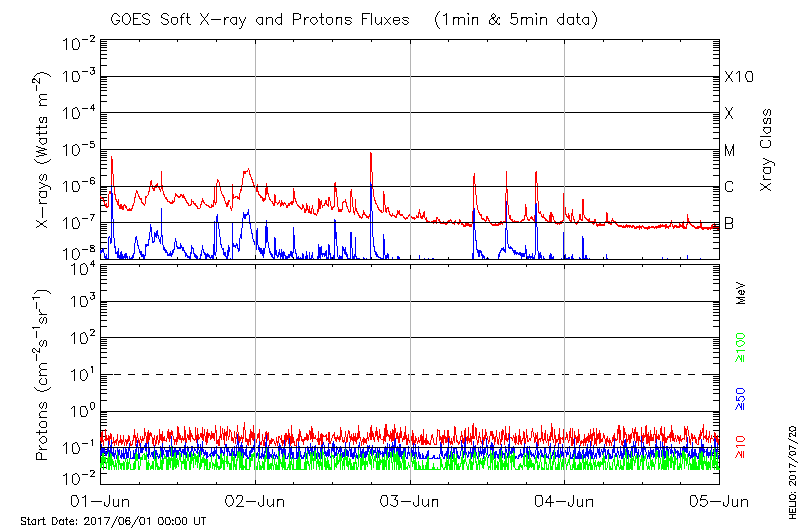
Task: Click the MeV label beside proton panel
Action: point(741,291)
